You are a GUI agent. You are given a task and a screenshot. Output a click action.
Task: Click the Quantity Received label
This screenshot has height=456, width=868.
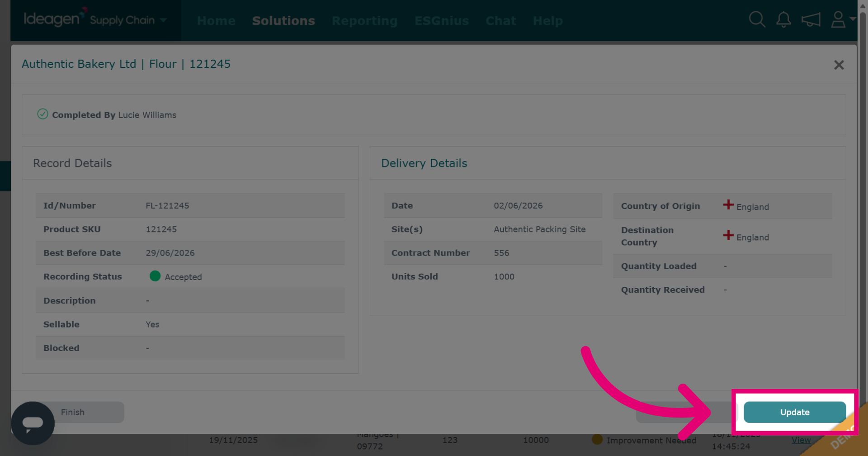click(663, 290)
